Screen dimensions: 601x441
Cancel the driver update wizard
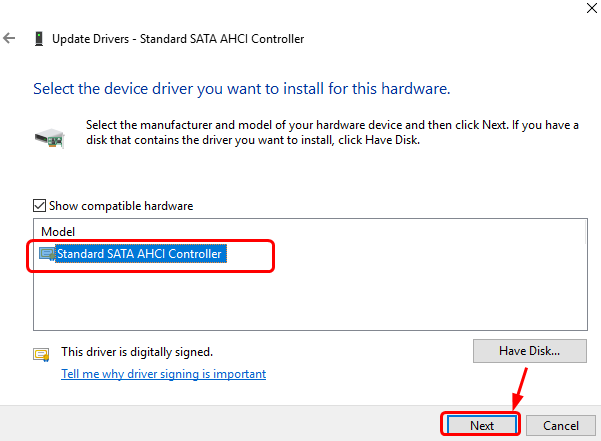pos(560,425)
